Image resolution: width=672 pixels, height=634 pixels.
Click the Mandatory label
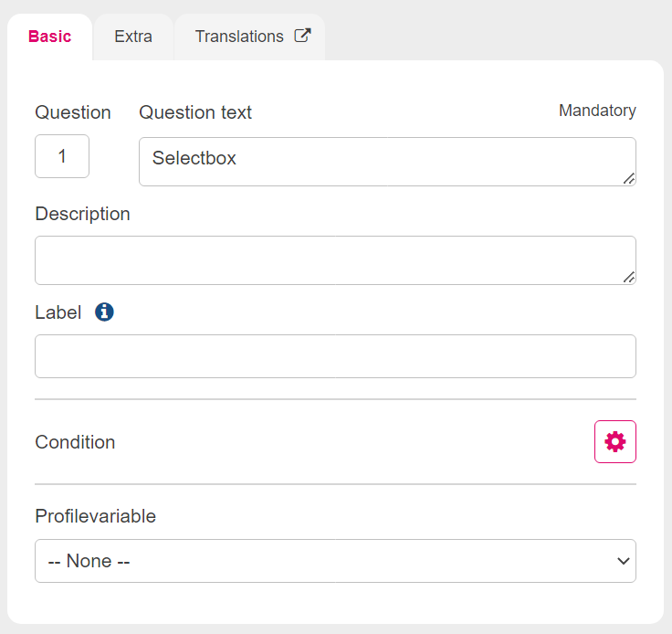point(597,111)
